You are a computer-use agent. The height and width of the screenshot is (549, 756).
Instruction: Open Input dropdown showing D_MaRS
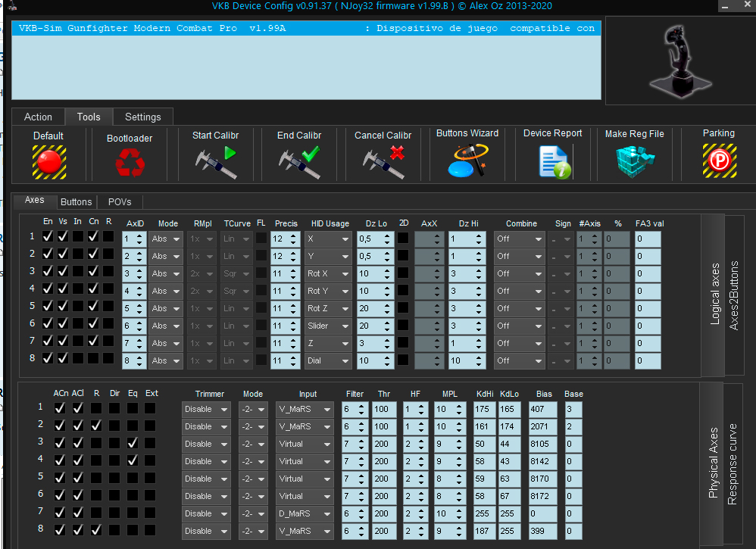305,514
